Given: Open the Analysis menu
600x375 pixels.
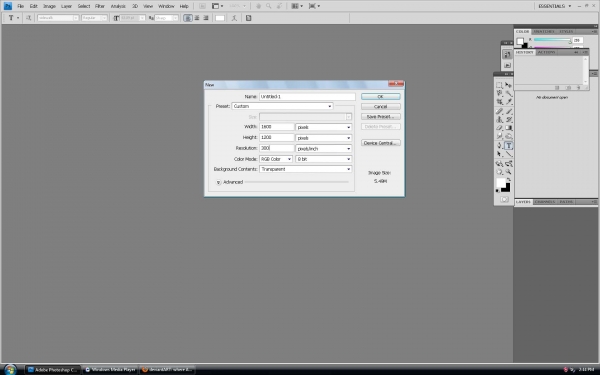Looking at the screenshot, I should click(x=118, y=6).
